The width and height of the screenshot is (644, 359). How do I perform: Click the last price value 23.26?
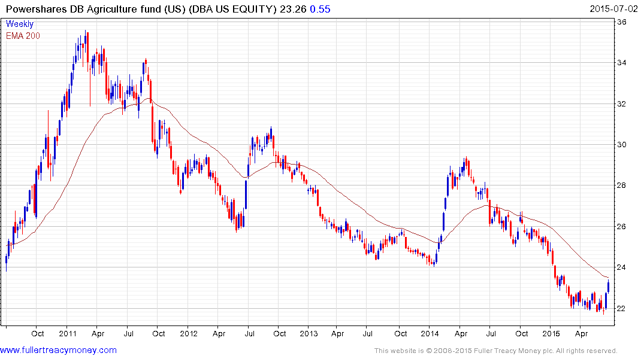pos(293,9)
